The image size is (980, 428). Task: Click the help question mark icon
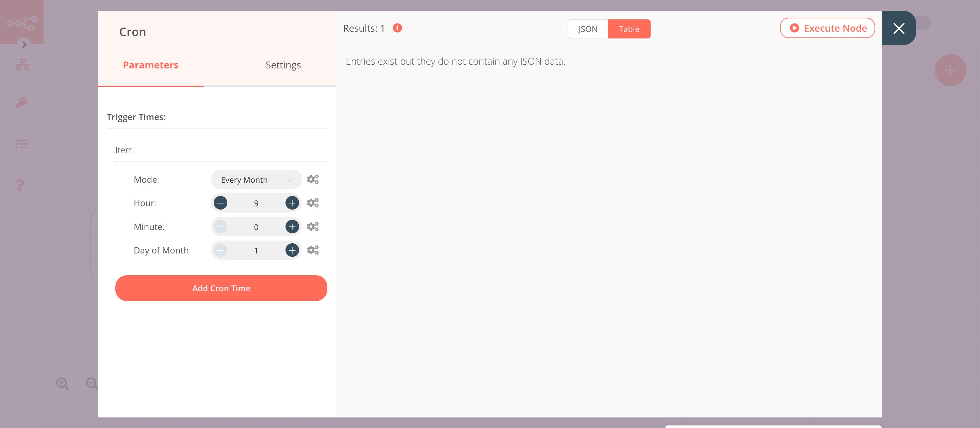pyautogui.click(x=20, y=185)
